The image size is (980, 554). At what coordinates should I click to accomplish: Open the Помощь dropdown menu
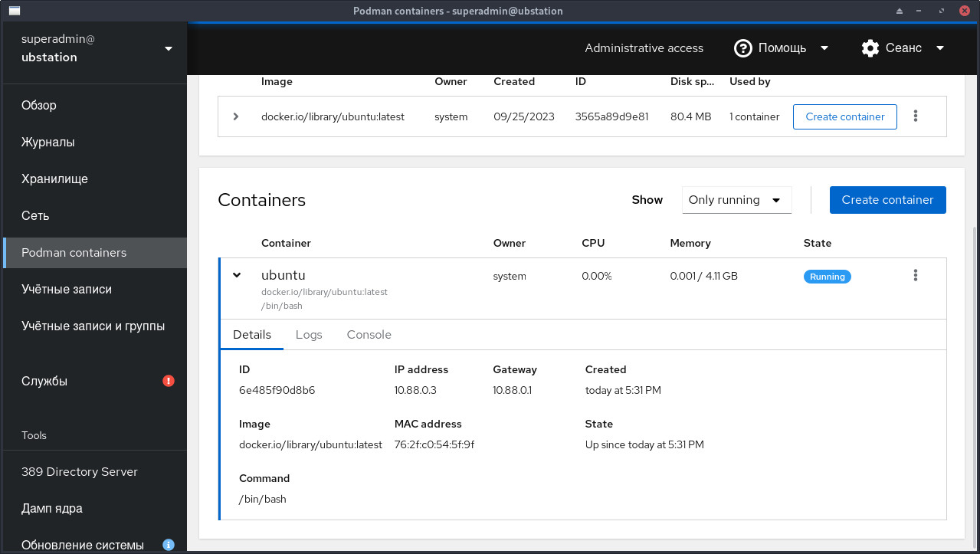[x=782, y=48]
